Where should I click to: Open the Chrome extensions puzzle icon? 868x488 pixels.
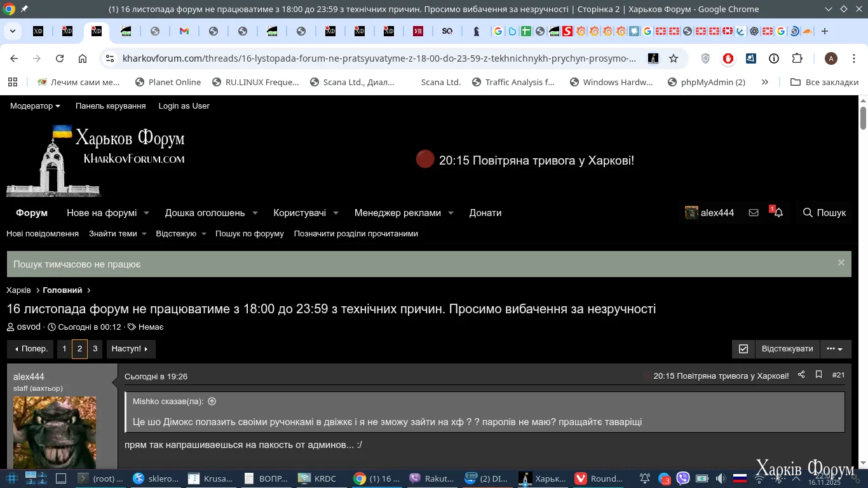(797, 58)
